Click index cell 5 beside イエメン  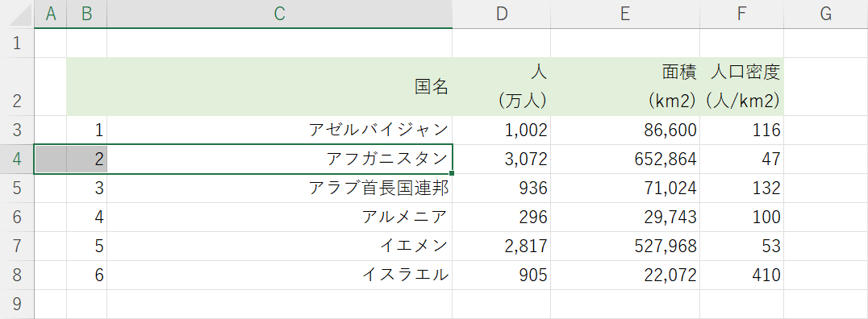pos(87,246)
